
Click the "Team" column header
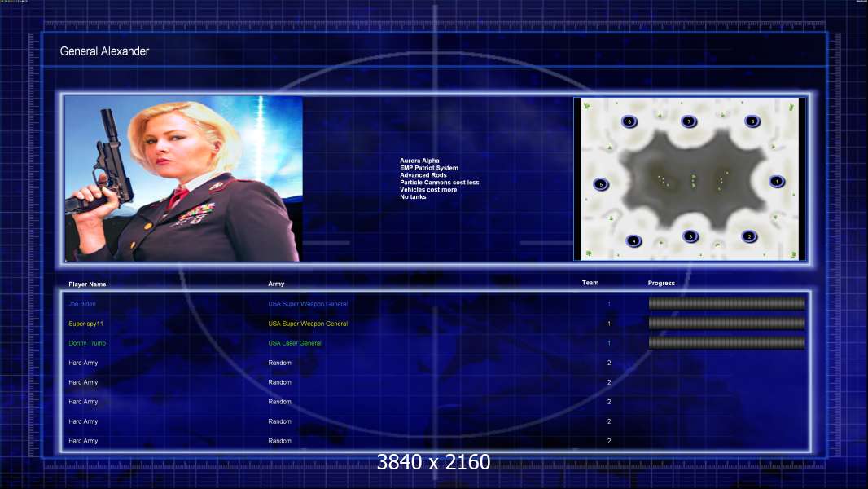(x=590, y=283)
